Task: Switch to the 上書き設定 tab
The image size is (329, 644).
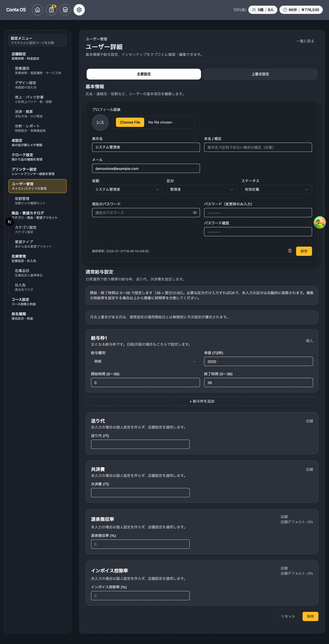Action: (260, 74)
